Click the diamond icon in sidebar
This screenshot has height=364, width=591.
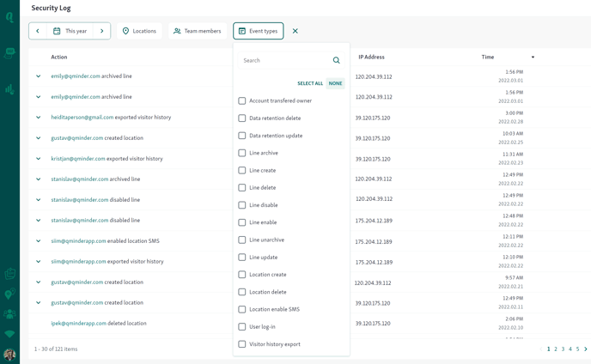pyautogui.click(x=9, y=334)
